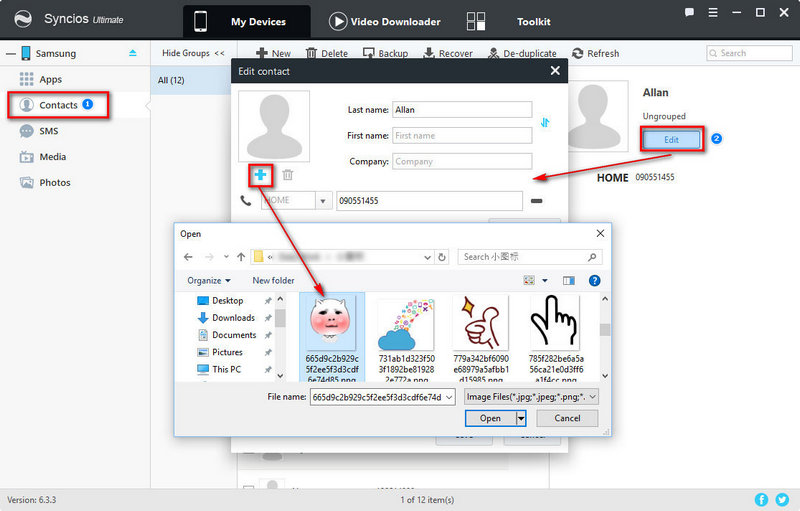Open help icon in Open dialog

pyautogui.click(x=594, y=280)
